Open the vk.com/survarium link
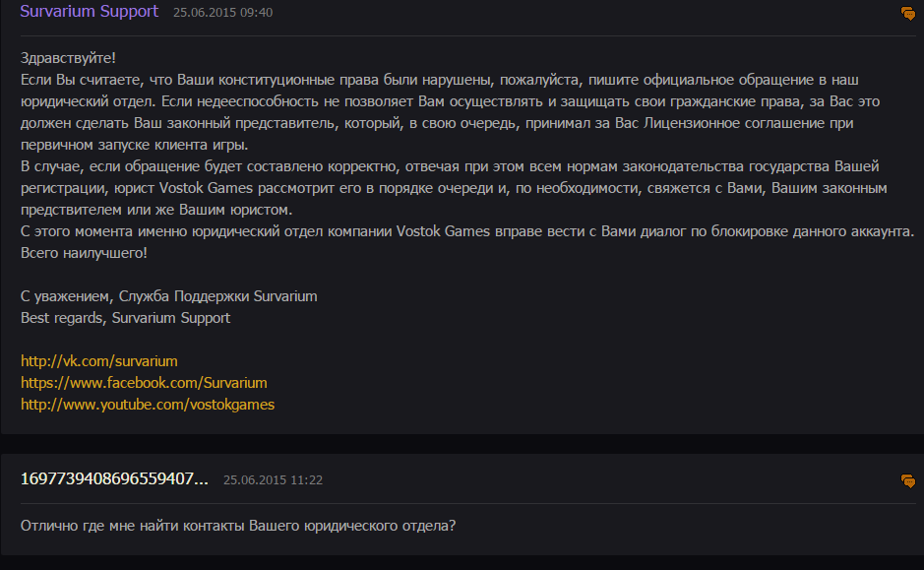Viewport: 924px width, 570px height. tap(99, 361)
